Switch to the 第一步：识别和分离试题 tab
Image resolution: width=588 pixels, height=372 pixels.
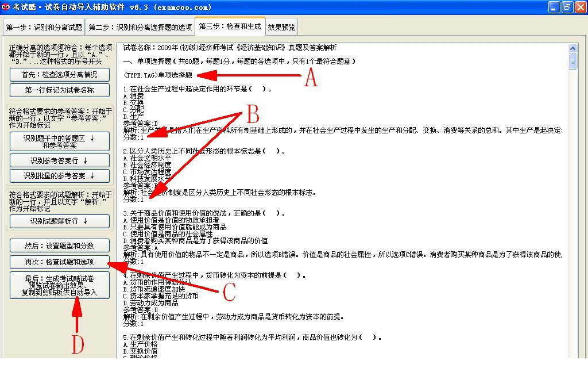44,27
